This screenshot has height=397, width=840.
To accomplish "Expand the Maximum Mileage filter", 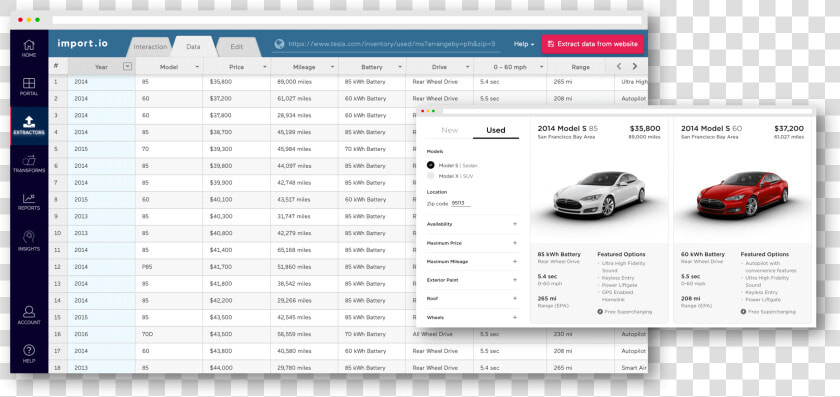I will click(515, 261).
